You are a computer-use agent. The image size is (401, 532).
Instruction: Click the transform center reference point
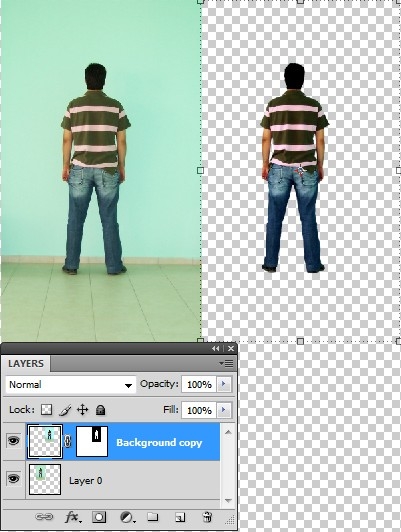[301, 170]
